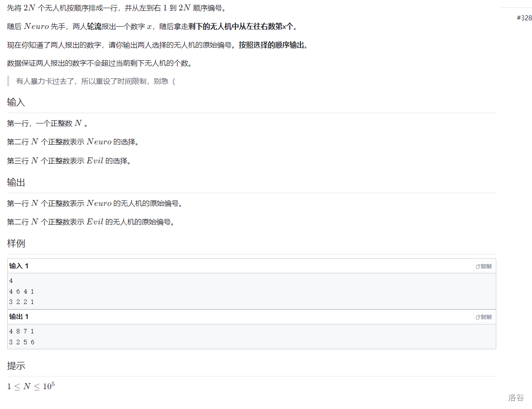
Task: Click the 输入 section heading
Action: [x=16, y=103]
